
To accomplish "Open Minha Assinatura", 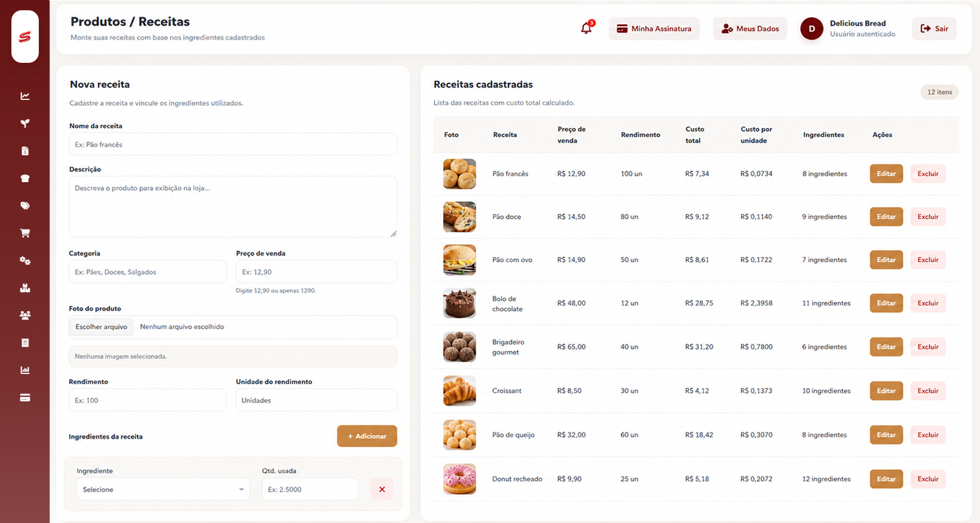I will coord(654,29).
